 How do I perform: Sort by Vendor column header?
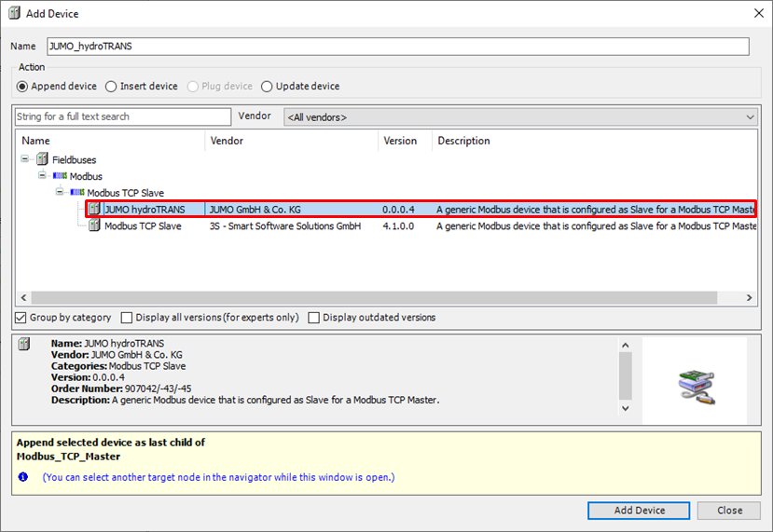292,141
